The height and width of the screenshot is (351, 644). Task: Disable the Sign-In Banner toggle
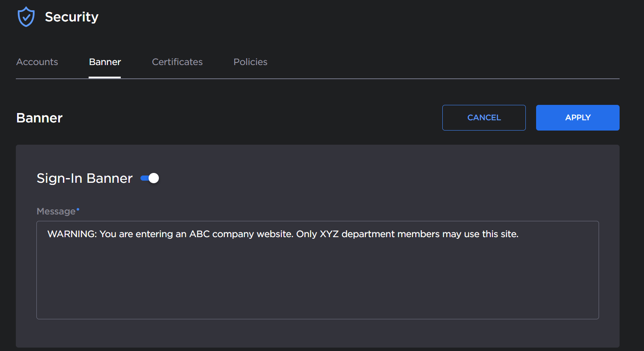click(x=150, y=178)
